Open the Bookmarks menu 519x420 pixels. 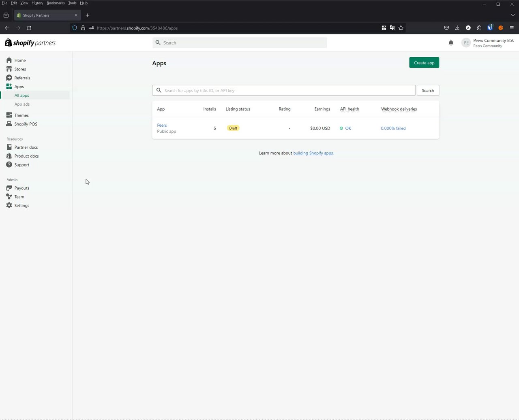[x=56, y=3]
